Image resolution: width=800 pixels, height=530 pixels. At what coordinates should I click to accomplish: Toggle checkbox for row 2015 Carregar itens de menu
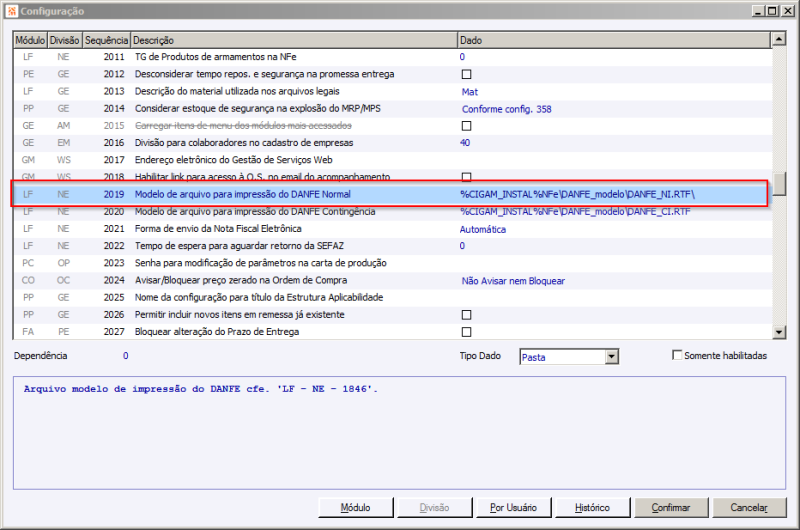[x=466, y=125]
